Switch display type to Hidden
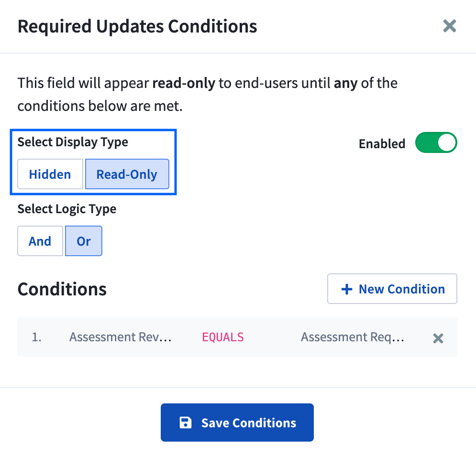Screen dimensions: 476x455 click(50, 174)
